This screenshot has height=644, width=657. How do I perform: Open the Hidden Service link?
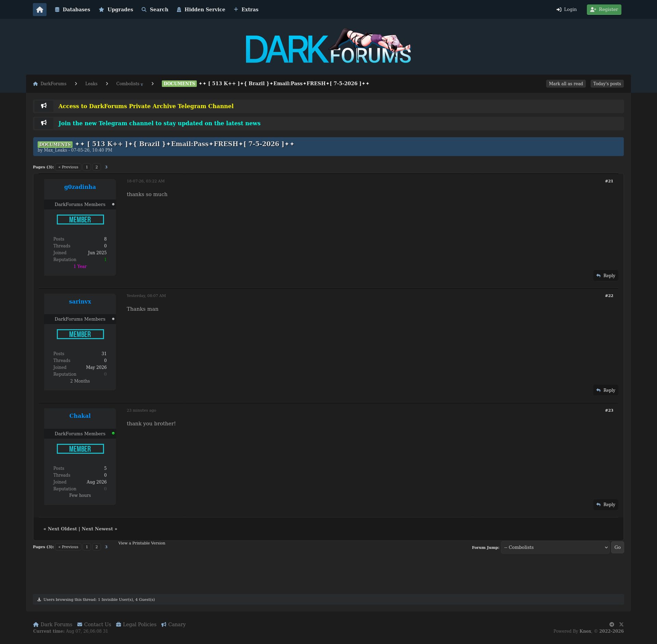pos(201,10)
